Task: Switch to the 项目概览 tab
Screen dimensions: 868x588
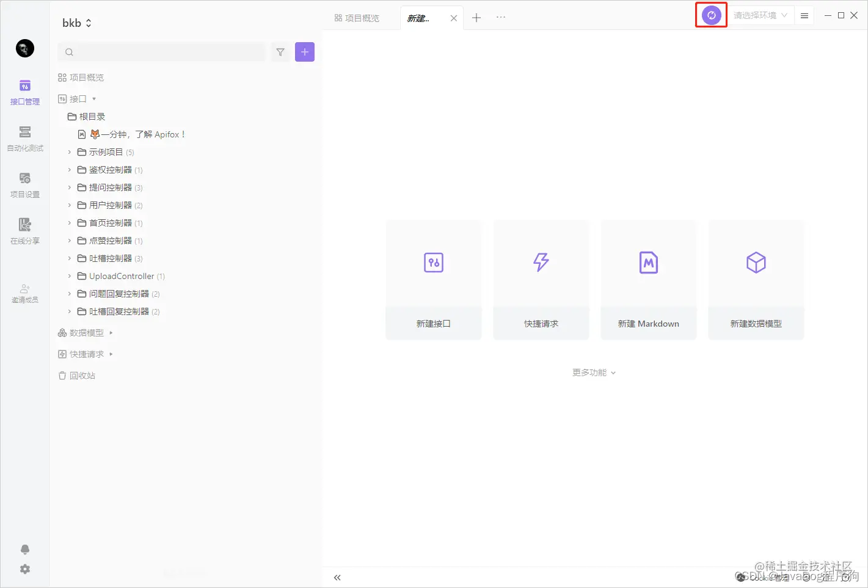Action: coord(357,18)
